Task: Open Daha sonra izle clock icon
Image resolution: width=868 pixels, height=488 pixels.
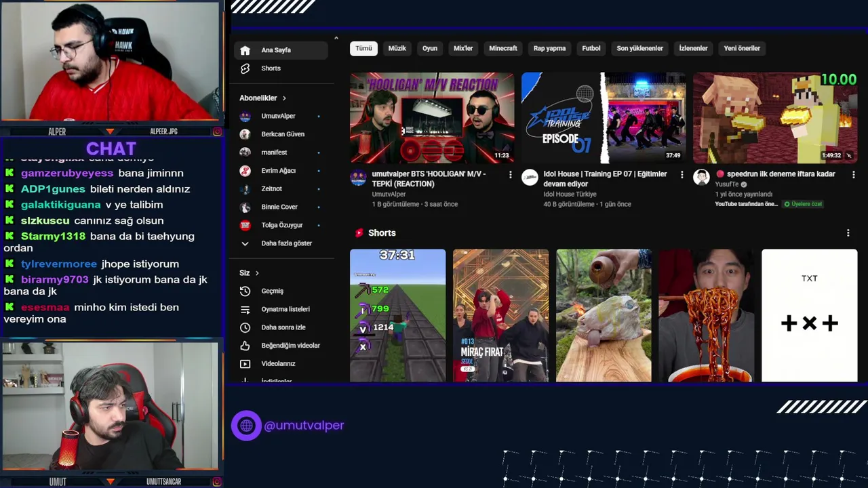Action: coord(245,327)
